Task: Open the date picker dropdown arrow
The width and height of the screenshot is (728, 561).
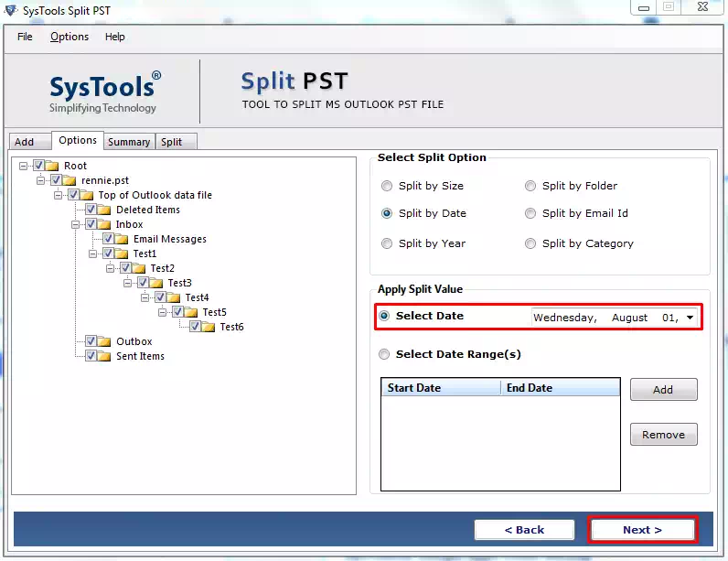Action: tap(689, 318)
